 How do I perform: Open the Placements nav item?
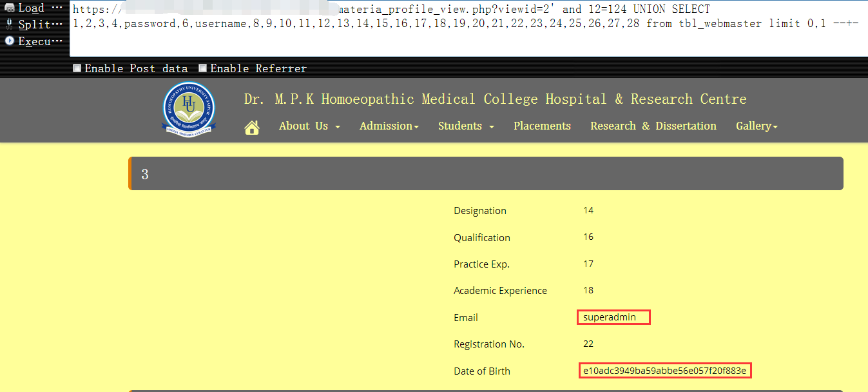[x=542, y=126]
